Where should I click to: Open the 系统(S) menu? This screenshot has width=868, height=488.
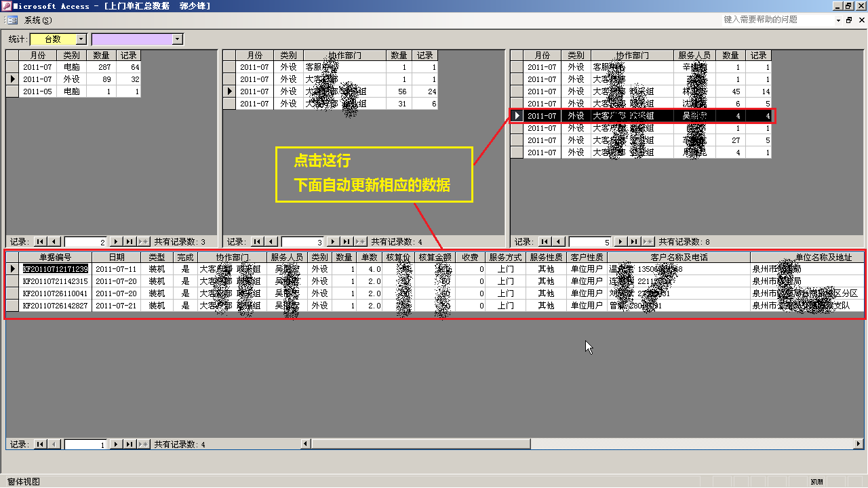pyautogui.click(x=37, y=20)
